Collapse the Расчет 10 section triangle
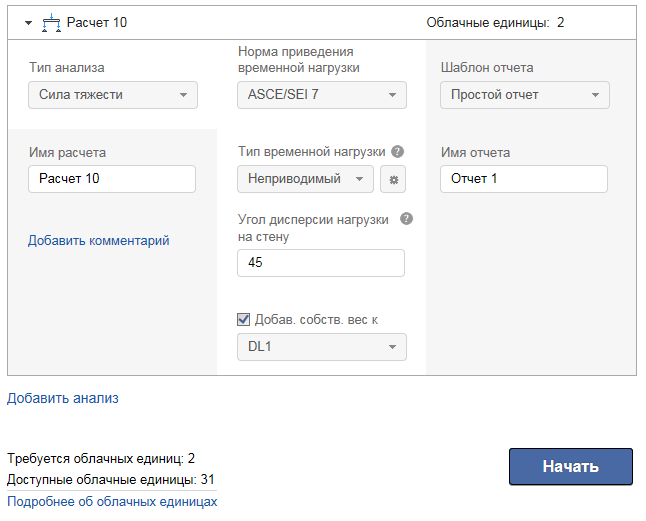The height and width of the screenshot is (521, 646). [29, 22]
